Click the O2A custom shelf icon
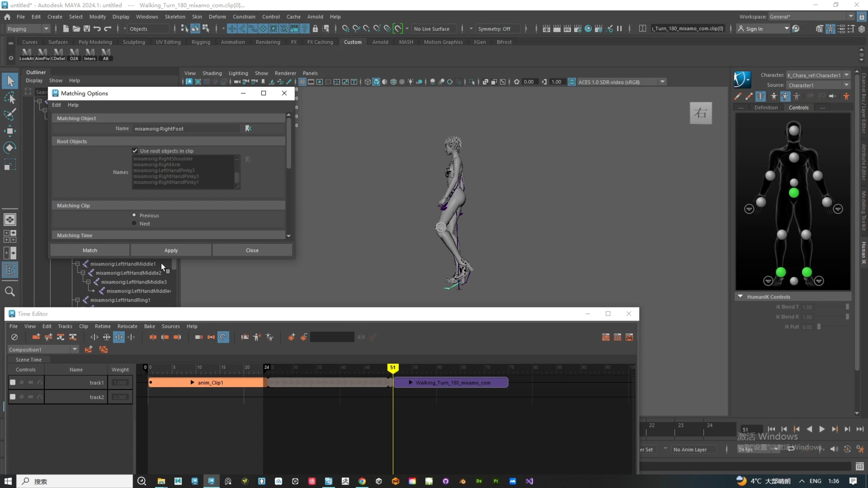This screenshot has width=868, height=488. tap(74, 54)
